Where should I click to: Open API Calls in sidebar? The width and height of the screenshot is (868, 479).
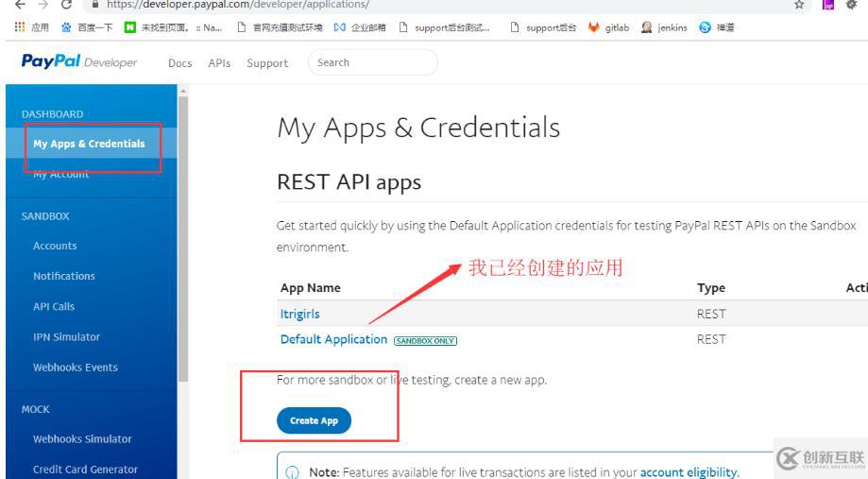click(54, 306)
